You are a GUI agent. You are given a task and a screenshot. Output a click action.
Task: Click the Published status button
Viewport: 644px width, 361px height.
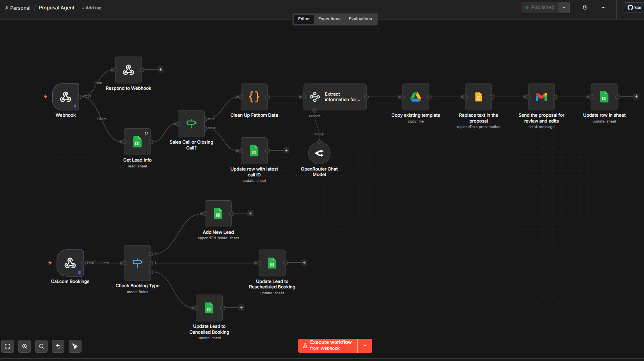540,7
